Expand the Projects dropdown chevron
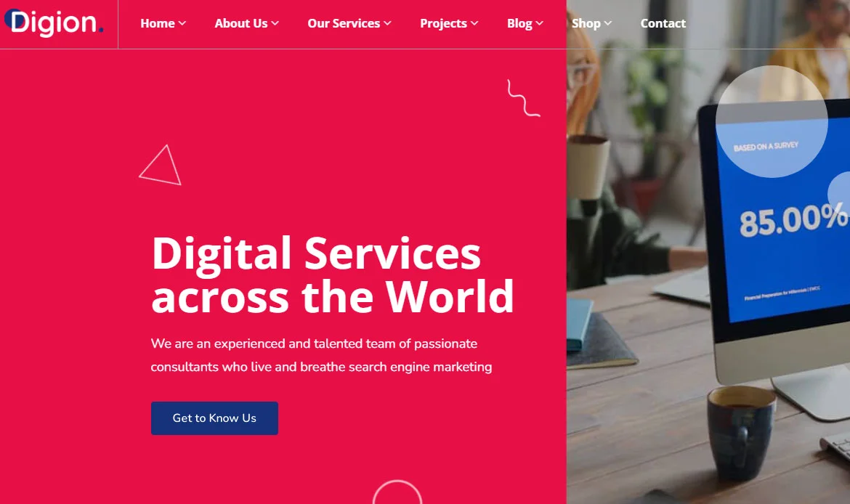 (x=474, y=23)
